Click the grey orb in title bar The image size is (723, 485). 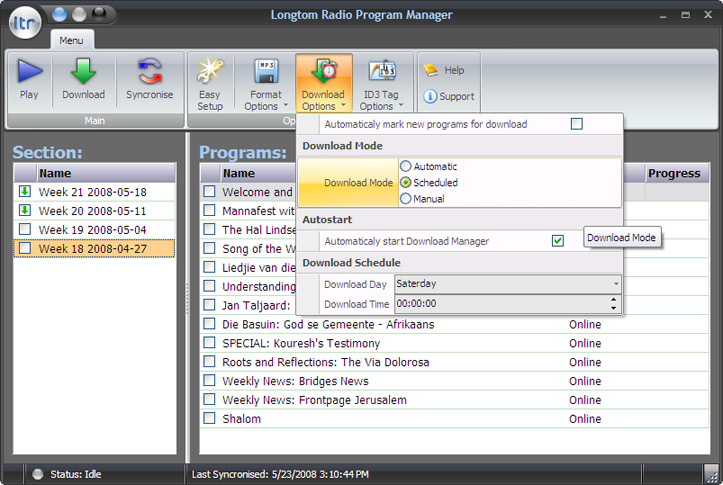(x=79, y=14)
